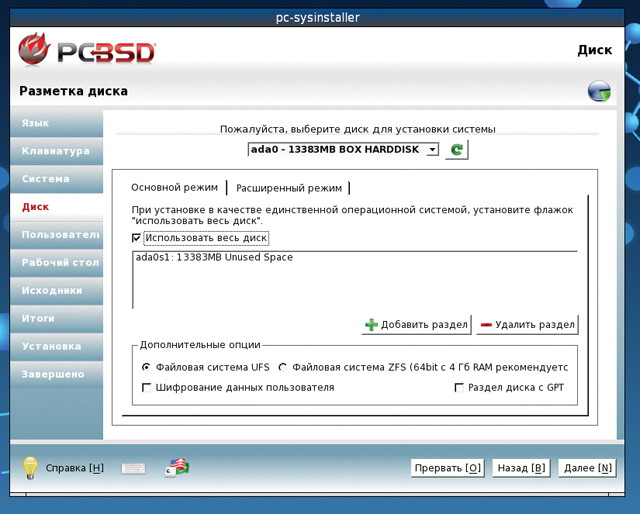Open the on-screen keyboard icon

click(133, 468)
